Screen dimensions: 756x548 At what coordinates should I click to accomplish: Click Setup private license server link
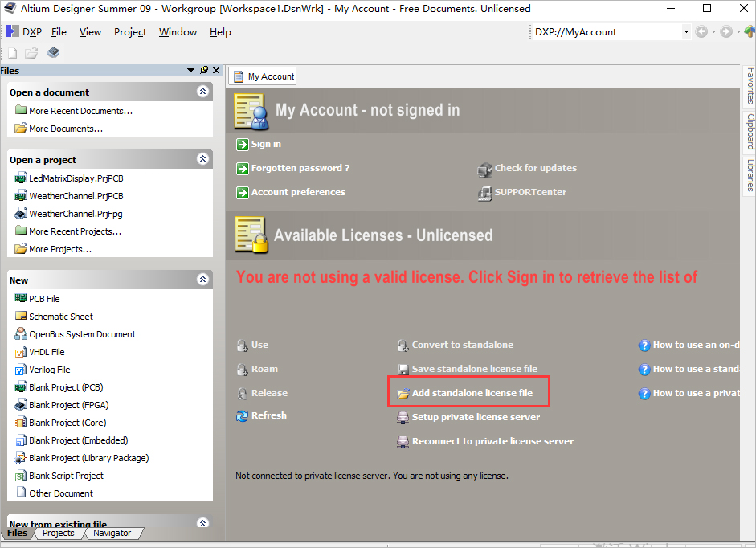pyautogui.click(x=476, y=417)
